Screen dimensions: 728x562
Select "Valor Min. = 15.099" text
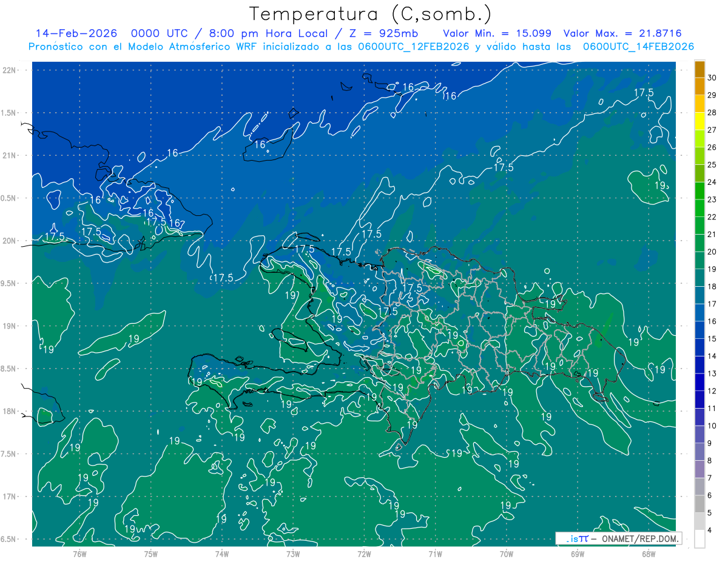(x=497, y=33)
